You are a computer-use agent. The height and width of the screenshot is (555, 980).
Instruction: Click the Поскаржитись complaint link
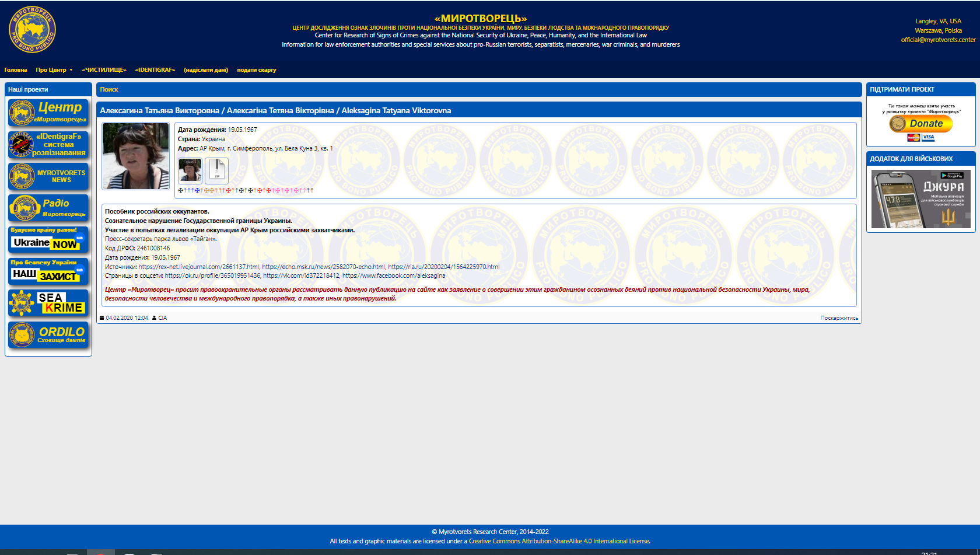tap(839, 318)
